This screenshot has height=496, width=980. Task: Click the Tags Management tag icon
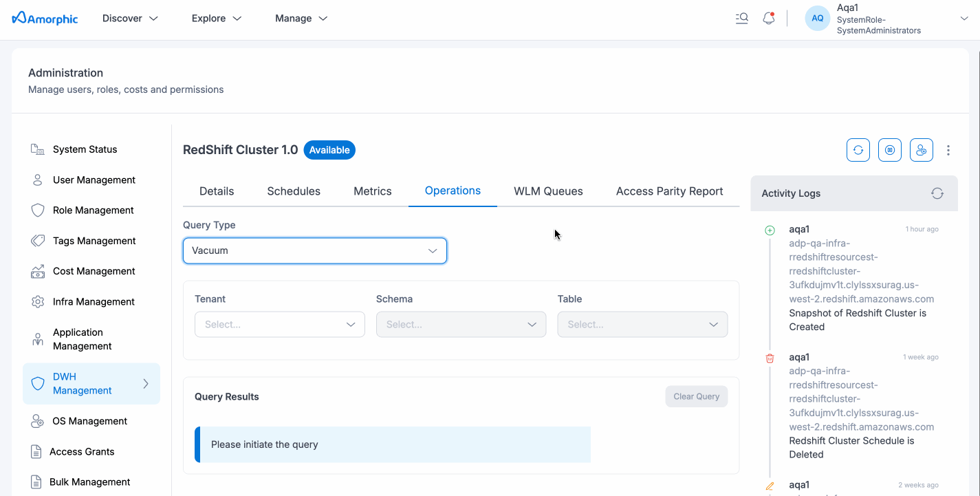[x=38, y=241]
